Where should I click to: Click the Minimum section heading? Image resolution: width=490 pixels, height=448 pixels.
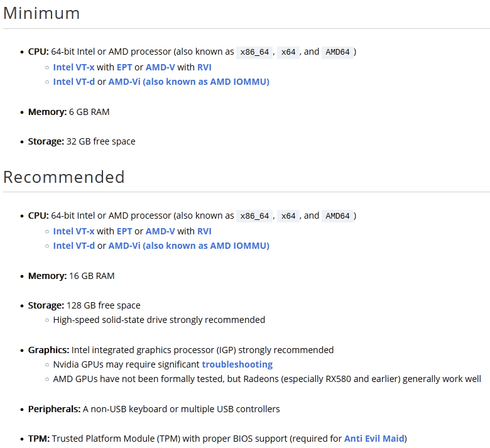(41, 13)
